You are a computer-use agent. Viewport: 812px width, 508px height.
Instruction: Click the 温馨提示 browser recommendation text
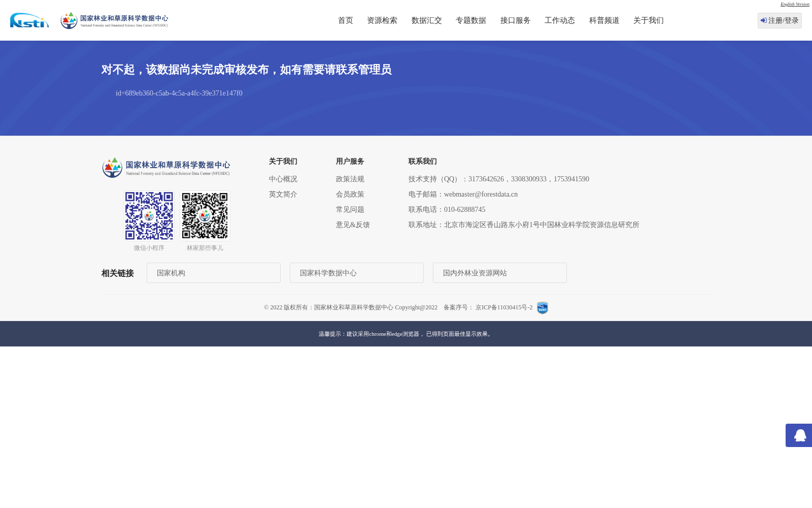click(x=406, y=334)
